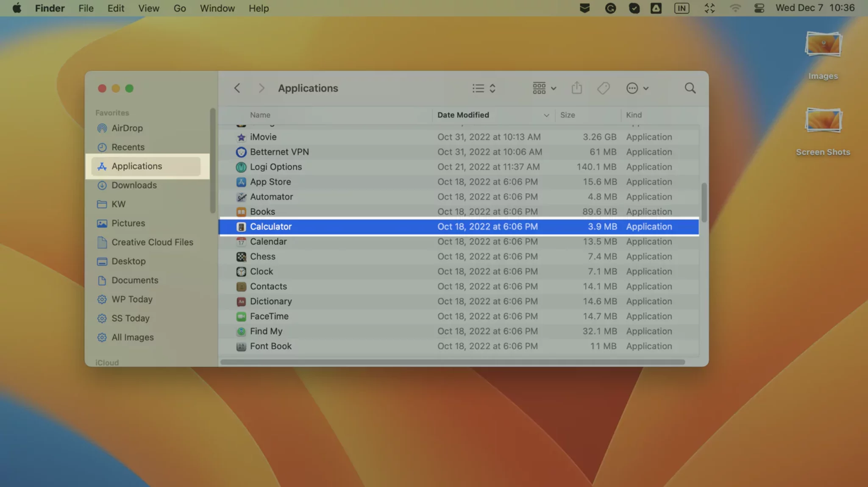Open the Help menu
Viewport: 868px width, 487px height.
[259, 8]
